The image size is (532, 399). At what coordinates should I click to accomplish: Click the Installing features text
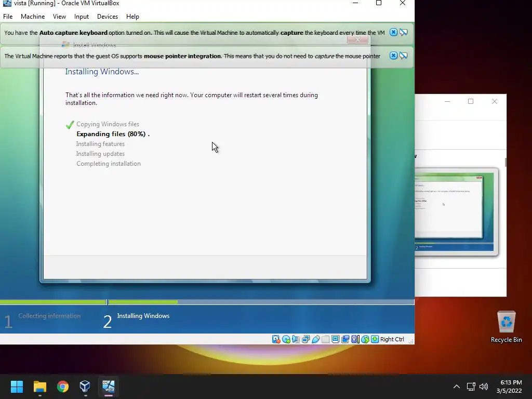tap(100, 144)
